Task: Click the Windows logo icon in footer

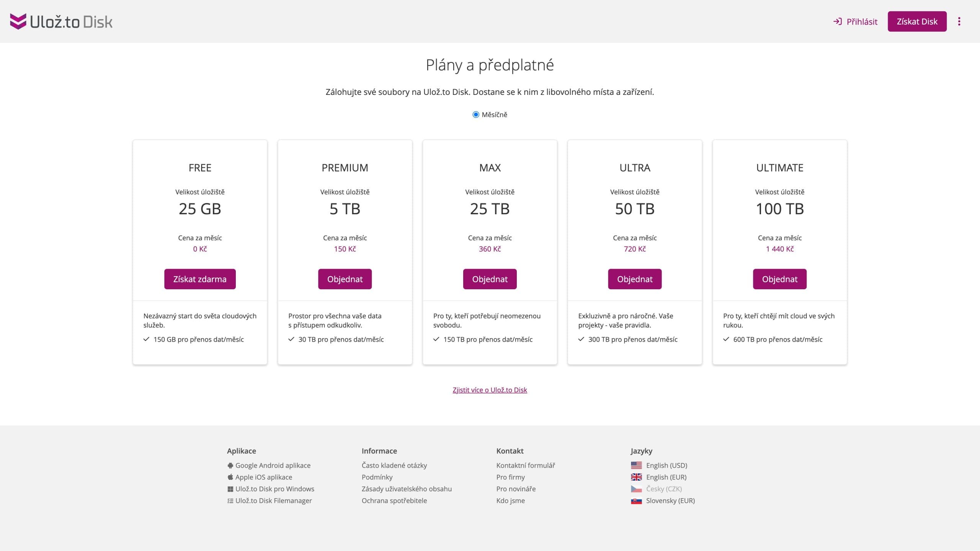Action: (230, 489)
